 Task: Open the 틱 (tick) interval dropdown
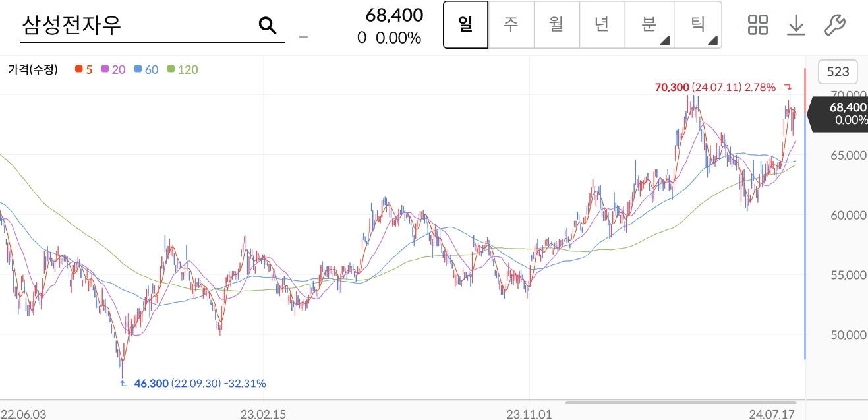click(697, 25)
